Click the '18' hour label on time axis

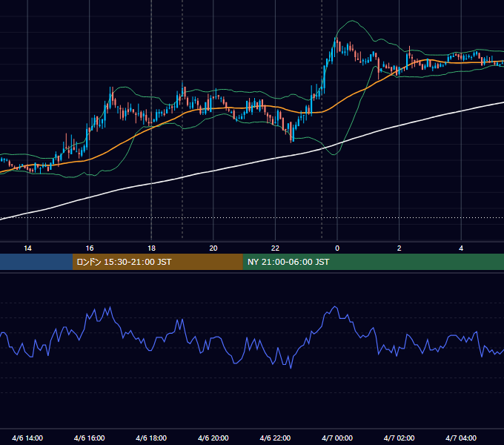click(151, 248)
